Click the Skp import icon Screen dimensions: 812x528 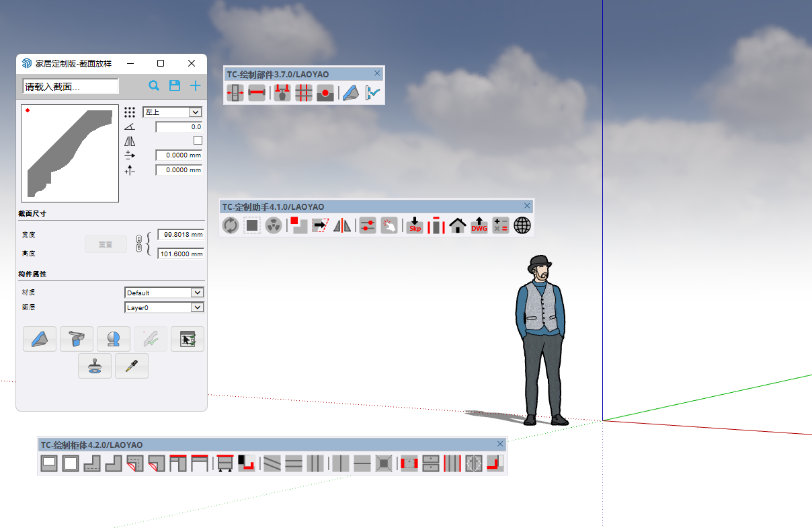click(x=415, y=225)
